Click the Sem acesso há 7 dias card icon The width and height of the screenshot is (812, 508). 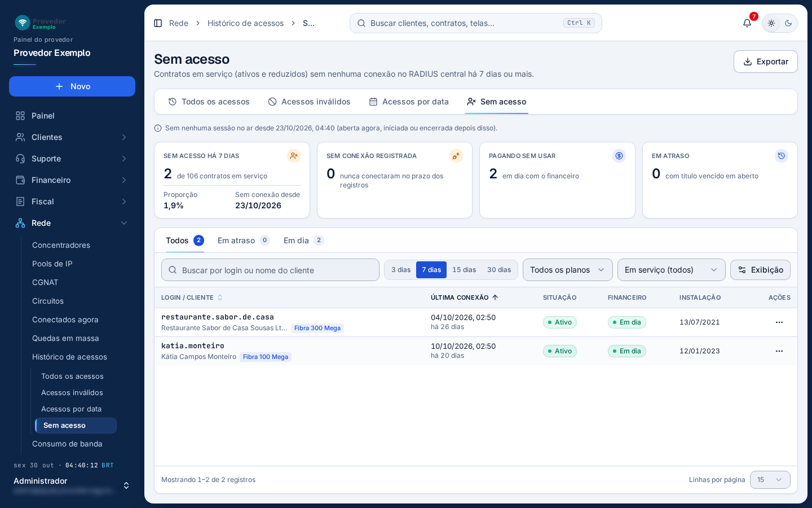294,156
